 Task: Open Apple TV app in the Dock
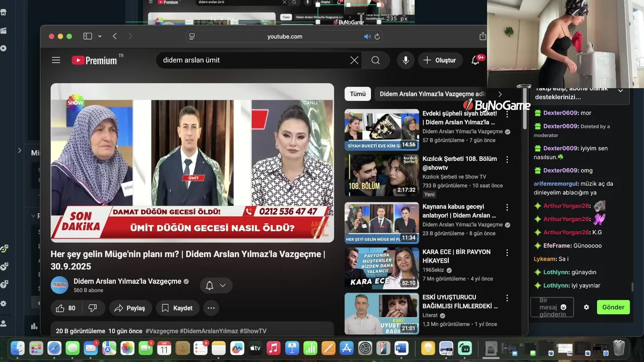(x=255, y=348)
